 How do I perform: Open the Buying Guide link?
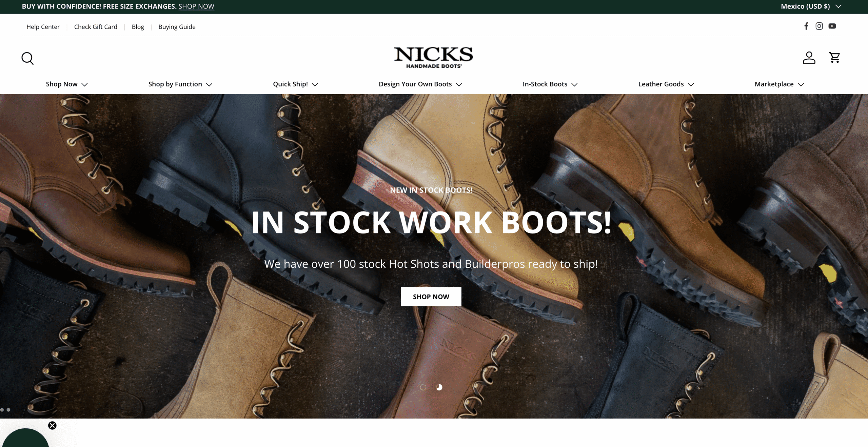click(x=177, y=27)
